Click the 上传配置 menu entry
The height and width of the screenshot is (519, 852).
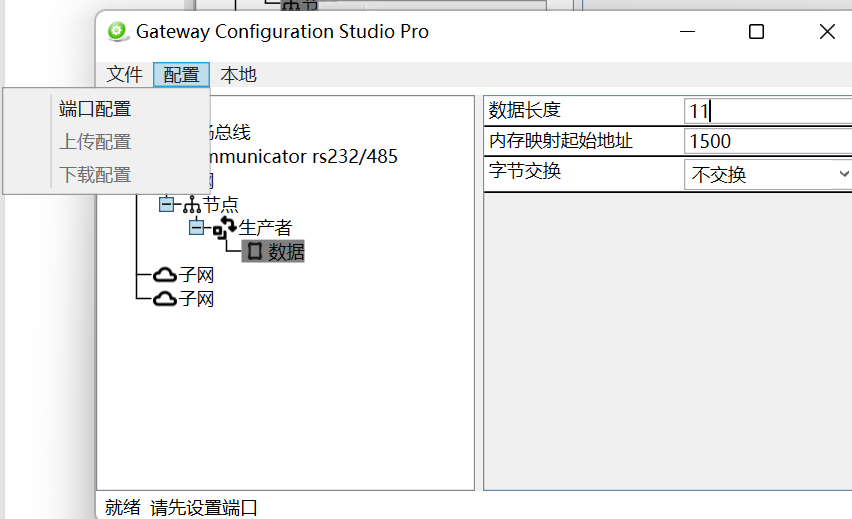coord(95,142)
